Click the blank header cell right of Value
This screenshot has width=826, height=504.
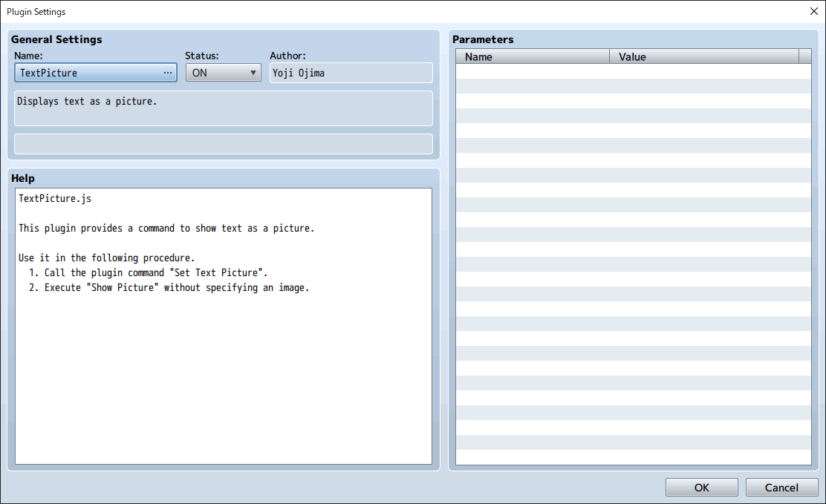point(805,56)
